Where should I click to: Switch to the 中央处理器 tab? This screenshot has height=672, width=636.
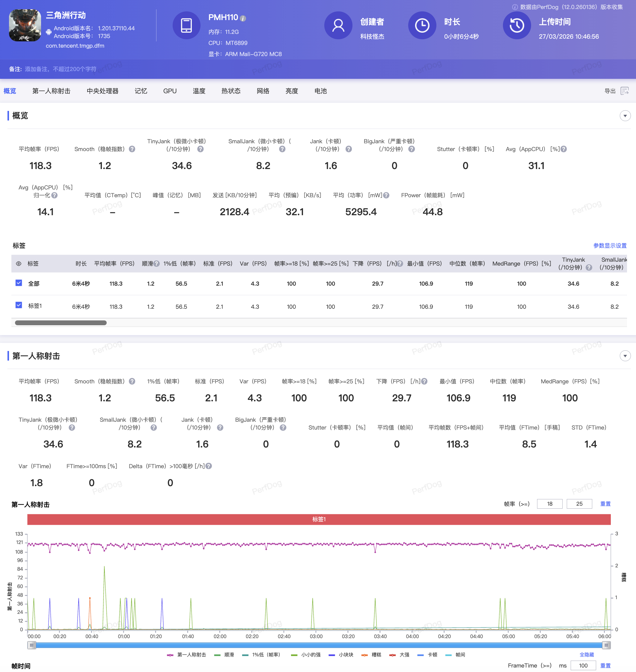point(103,91)
